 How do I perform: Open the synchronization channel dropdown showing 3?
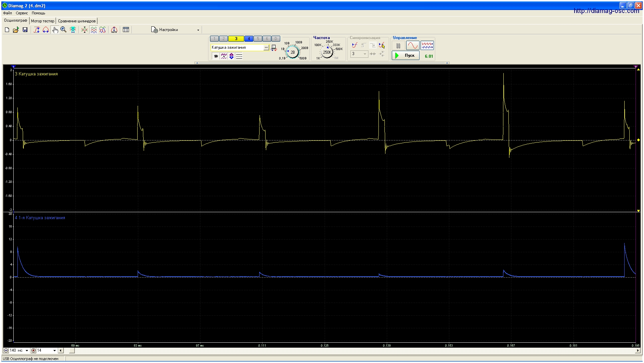359,54
